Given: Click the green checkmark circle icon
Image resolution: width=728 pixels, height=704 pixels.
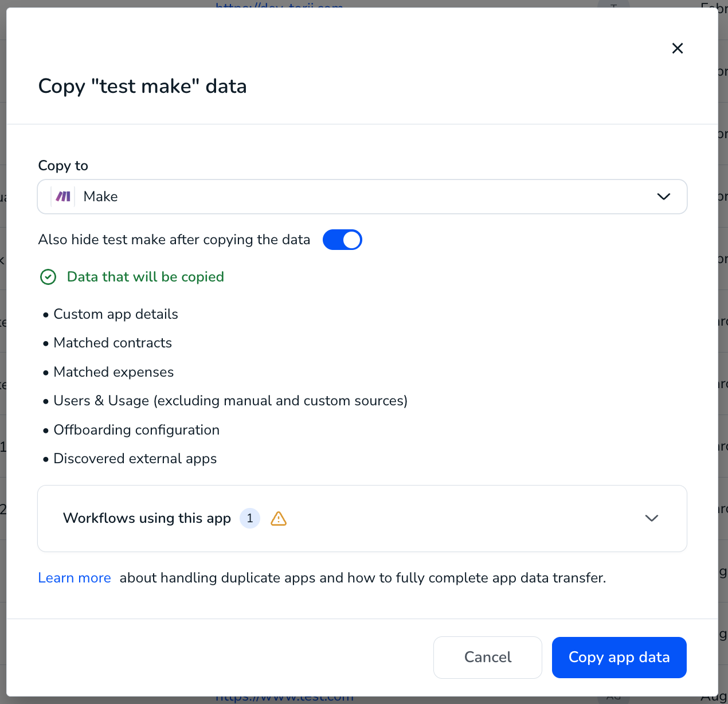Looking at the screenshot, I should (x=48, y=277).
